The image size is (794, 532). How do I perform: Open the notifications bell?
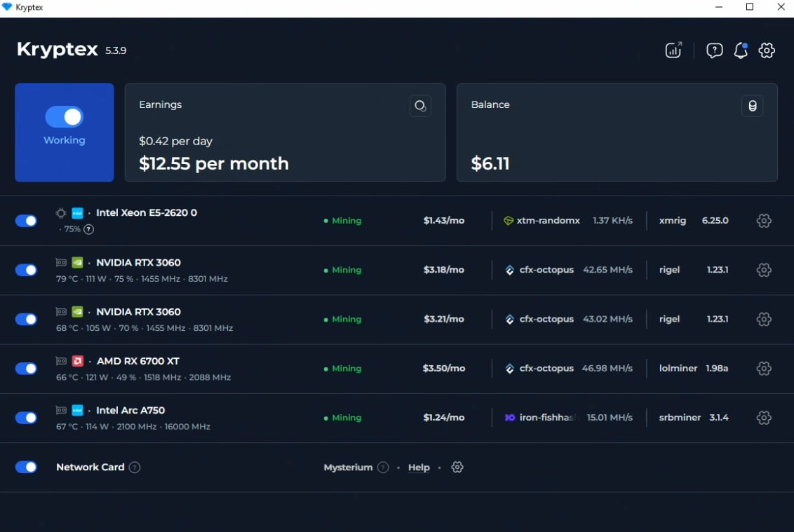740,50
